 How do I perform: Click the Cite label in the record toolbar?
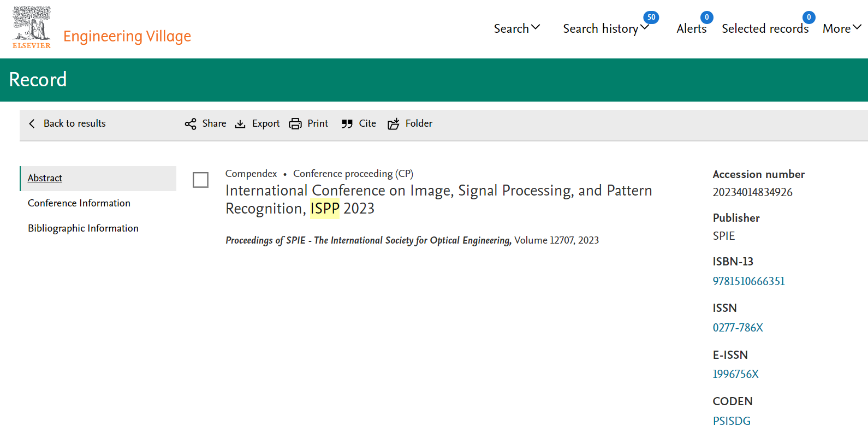tap(367, 123)
